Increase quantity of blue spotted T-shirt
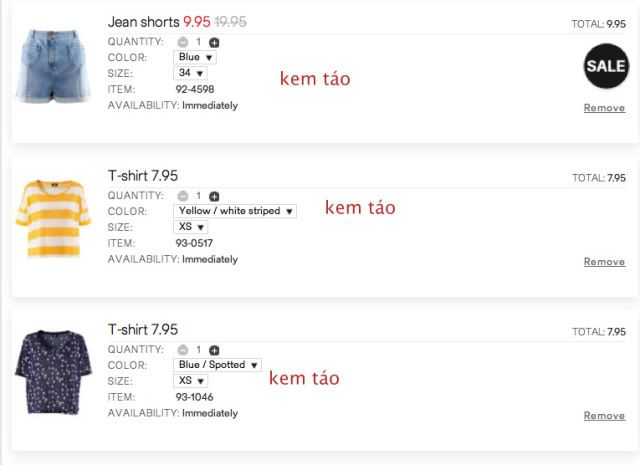640x465 pixels. (x=214, y=350)
